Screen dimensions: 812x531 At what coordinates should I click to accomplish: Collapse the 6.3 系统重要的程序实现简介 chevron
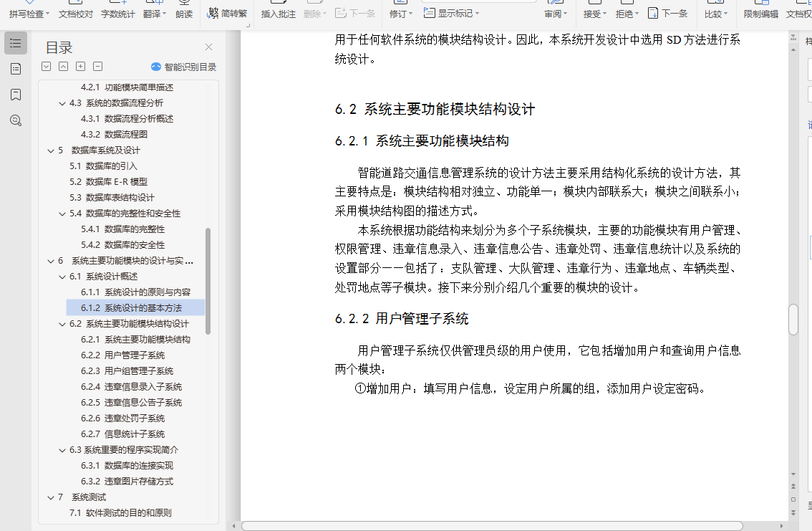62,450
